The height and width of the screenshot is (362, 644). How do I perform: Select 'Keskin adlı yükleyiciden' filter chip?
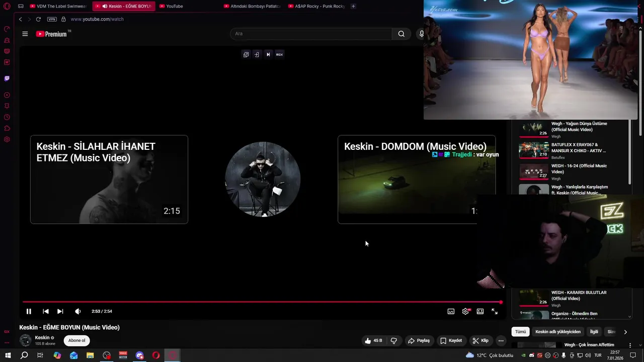[x=558, y=332]
